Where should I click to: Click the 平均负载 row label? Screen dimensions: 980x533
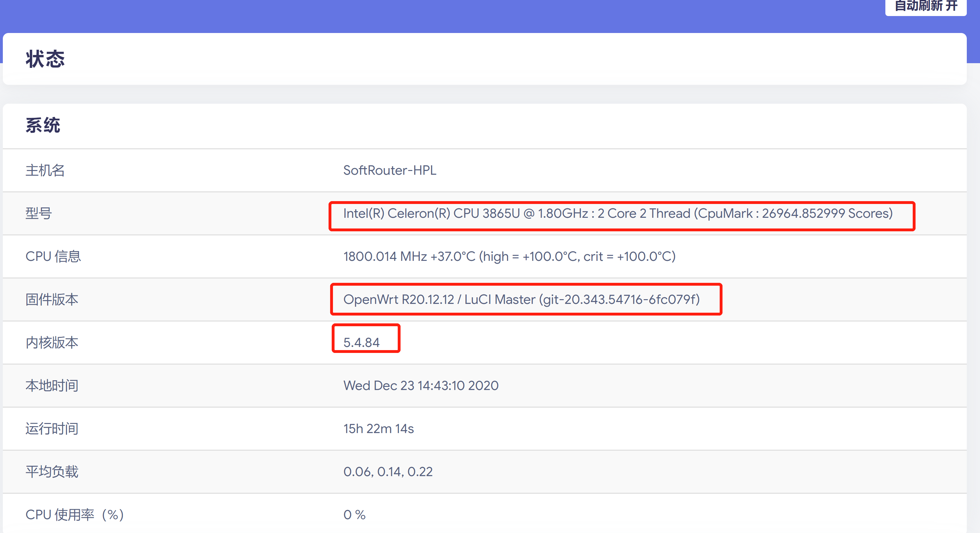point(52,471)
